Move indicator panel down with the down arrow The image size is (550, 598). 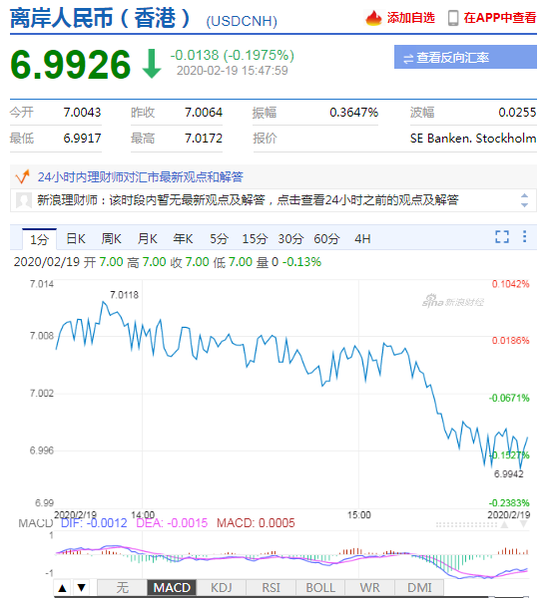coord(81,588)
